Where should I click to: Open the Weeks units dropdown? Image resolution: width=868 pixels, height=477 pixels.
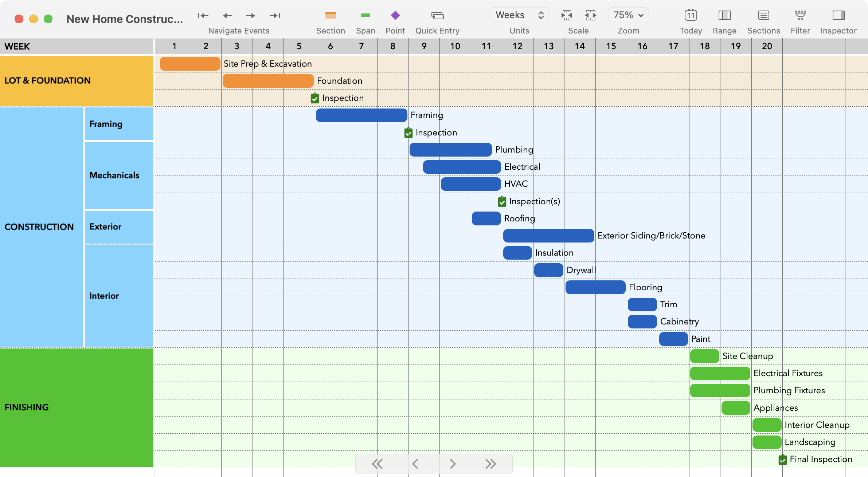519,15
